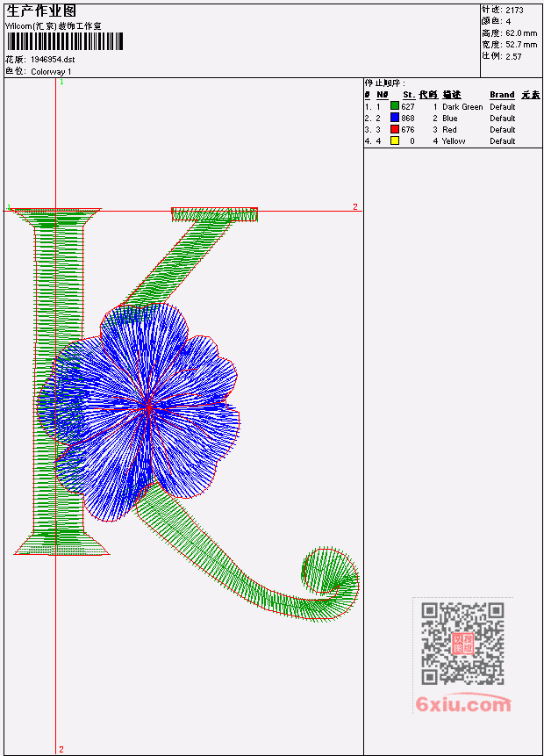Click stitch count 627 in row 1
Image resolution: width=544 pixels, height=756 pixels.
408,107
